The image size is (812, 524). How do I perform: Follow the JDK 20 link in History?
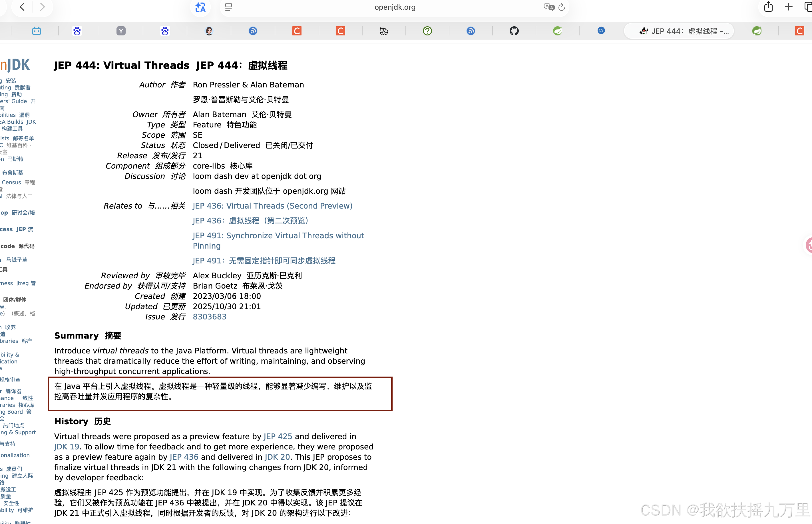point(277,457)
